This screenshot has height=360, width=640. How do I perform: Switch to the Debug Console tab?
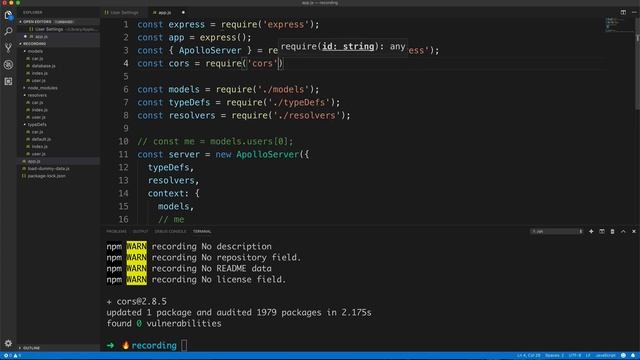point(170,231)
